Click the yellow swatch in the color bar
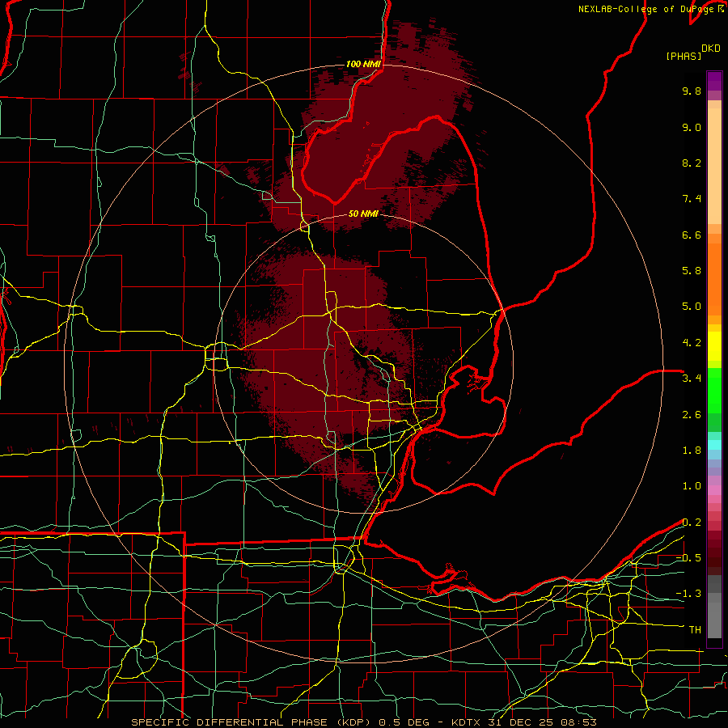 (x=714, y=346)
